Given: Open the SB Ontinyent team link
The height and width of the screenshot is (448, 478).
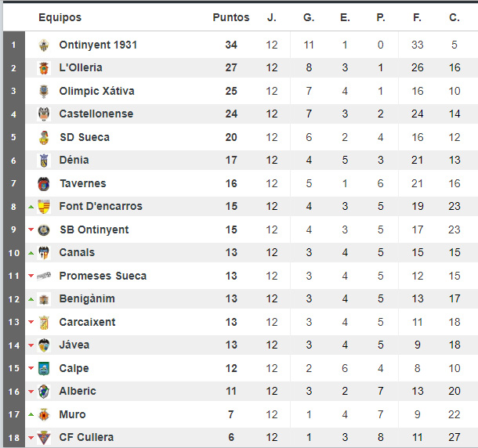Looking at the screenshot, I should [94, 229].
